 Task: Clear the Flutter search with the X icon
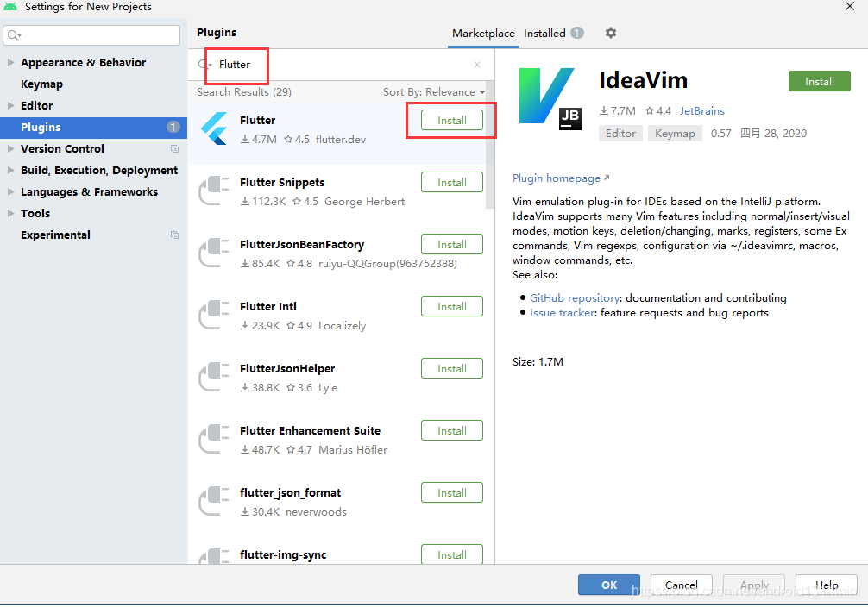click(476, 65)
